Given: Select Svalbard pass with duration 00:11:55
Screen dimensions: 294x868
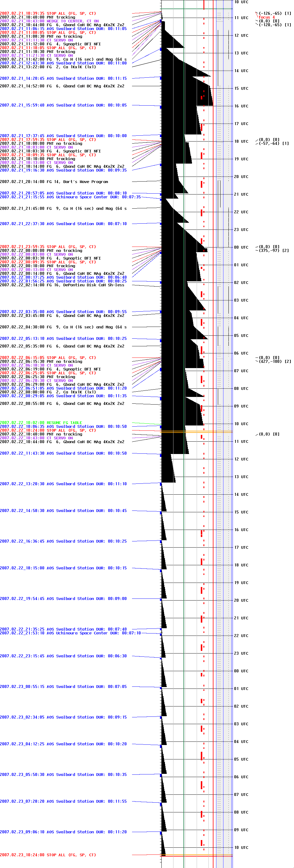Looking at the screenshot, I should tap(63, 801).
